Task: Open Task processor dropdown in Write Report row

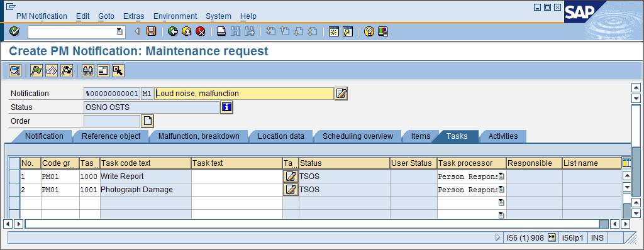Action: coord(501,177)
